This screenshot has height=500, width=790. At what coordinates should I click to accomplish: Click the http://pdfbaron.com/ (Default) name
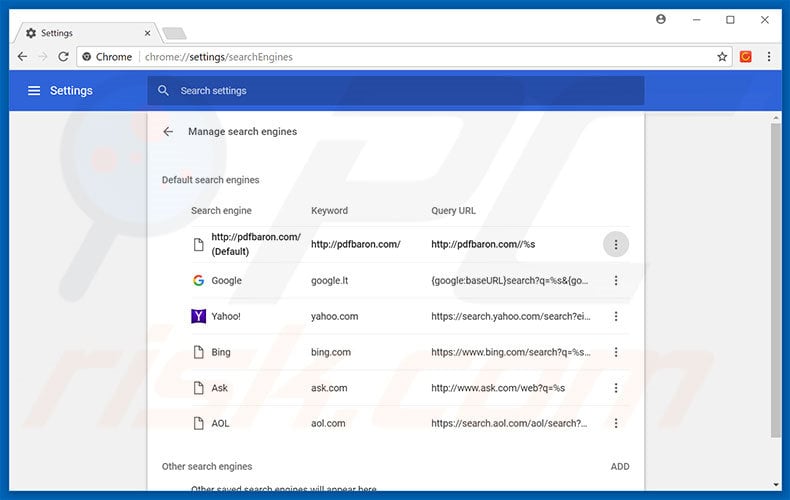tap(256, 244)
